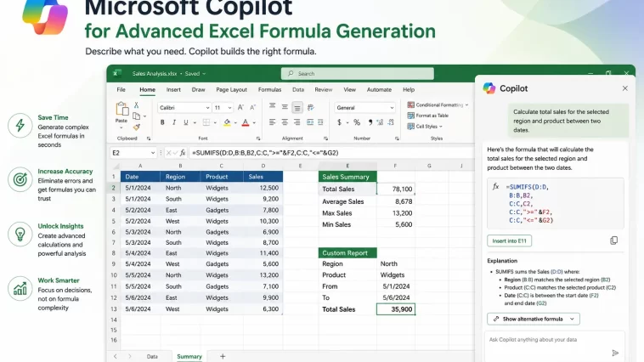This screenshot has width=644, height=362.
Task: Toggle bottom align button
Action: [x=297, y=108]
